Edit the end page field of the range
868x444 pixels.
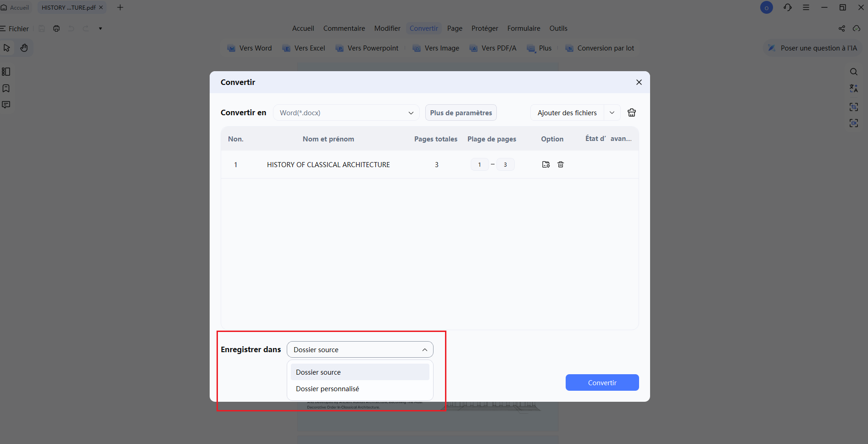[506, 164]
